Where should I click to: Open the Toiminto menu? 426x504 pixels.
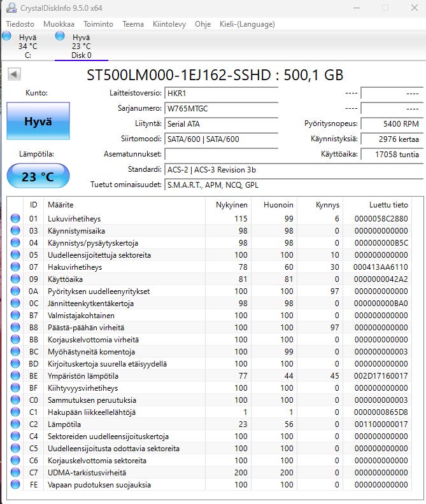pyautogui.click(x=98, y=24)
